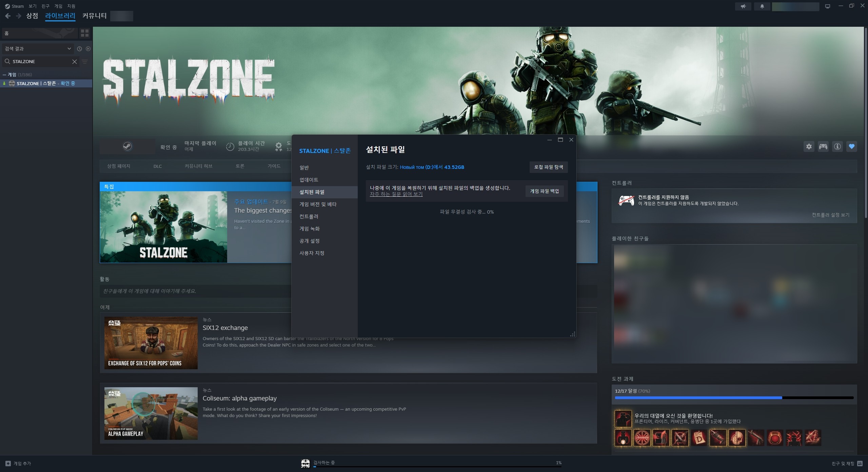
Task: Show game info circle icon
Action: coord(837,146)
